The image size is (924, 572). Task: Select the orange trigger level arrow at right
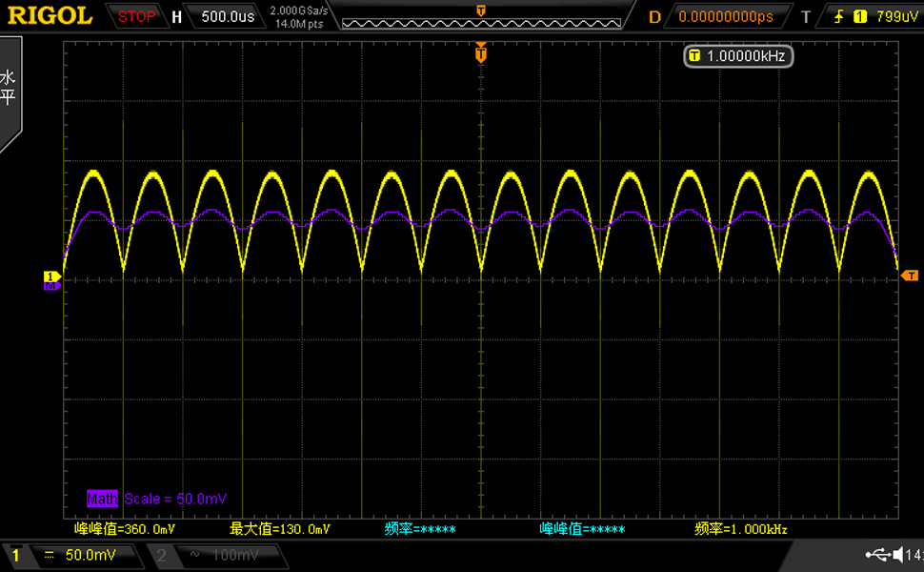tap(909, 275)
